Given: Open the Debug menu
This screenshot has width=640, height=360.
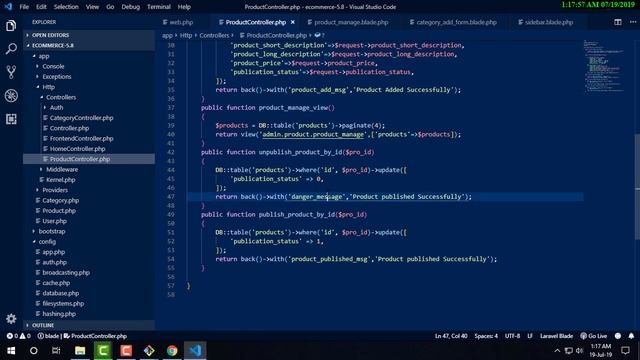Looking at the screenshot, I should (x=131, y=7).
